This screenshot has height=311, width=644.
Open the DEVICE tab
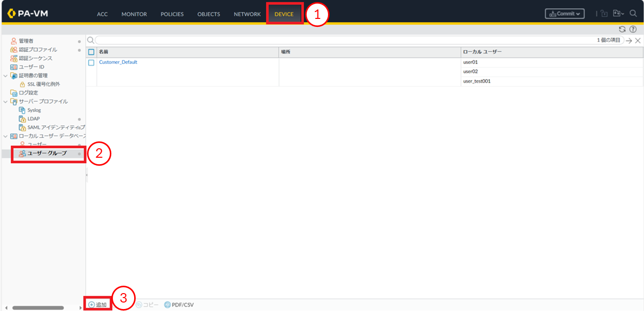point(284,14)
